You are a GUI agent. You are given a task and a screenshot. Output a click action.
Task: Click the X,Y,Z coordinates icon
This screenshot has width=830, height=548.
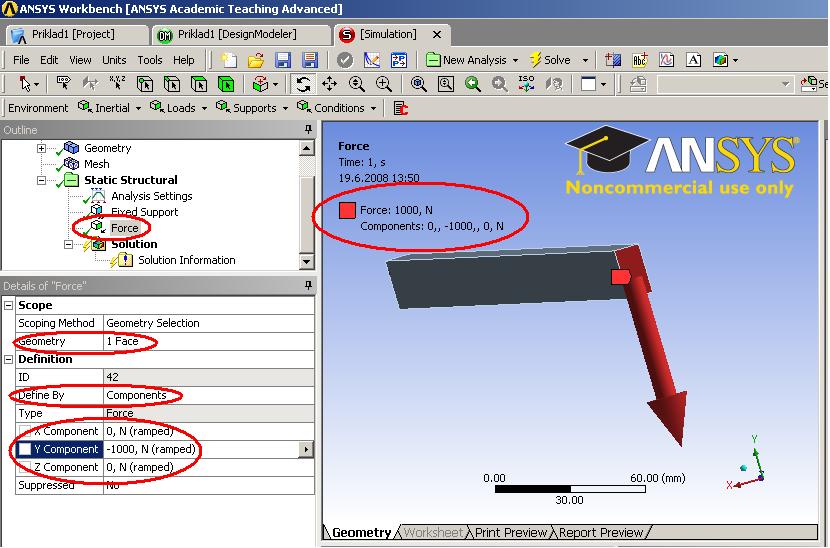tap(117, 83)
